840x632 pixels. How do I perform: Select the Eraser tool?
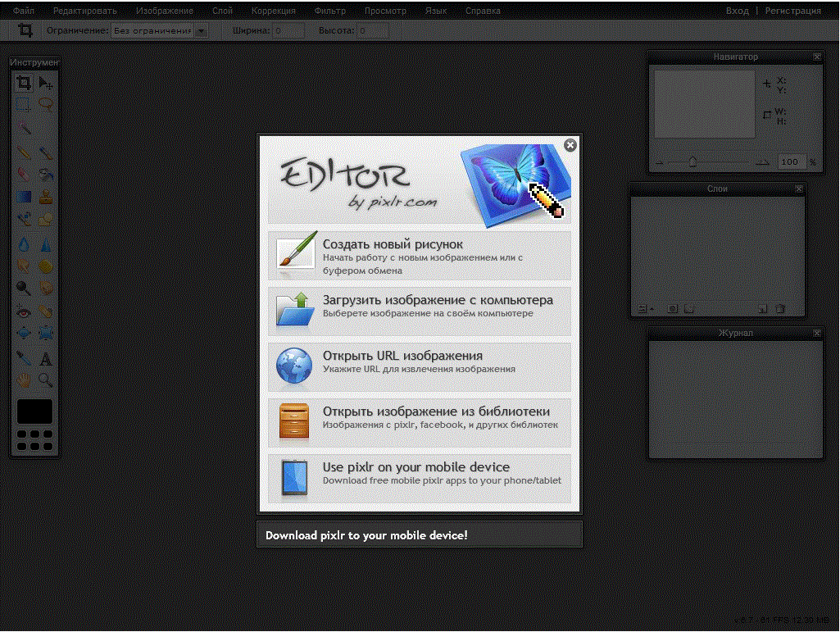tap(24, 175)
